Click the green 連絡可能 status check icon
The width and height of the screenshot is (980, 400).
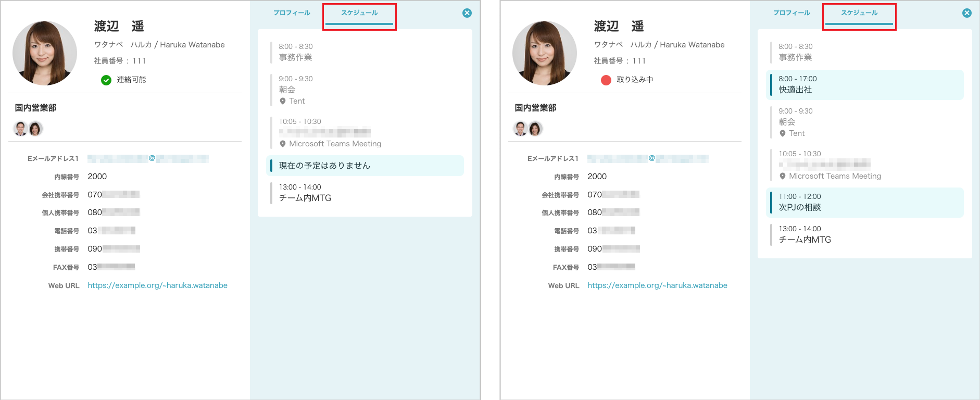(x=106, y=80)
